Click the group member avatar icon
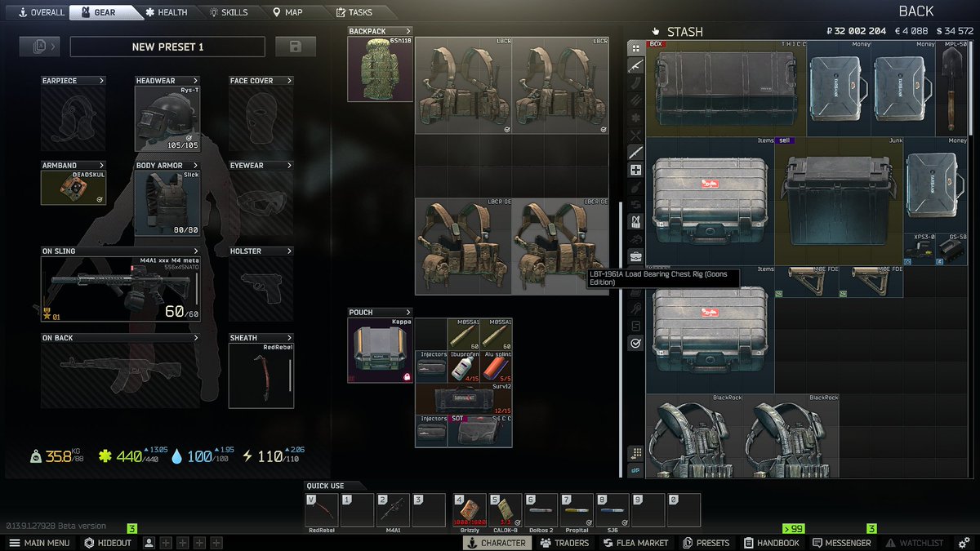980x551 pixels. coord(149,543)
